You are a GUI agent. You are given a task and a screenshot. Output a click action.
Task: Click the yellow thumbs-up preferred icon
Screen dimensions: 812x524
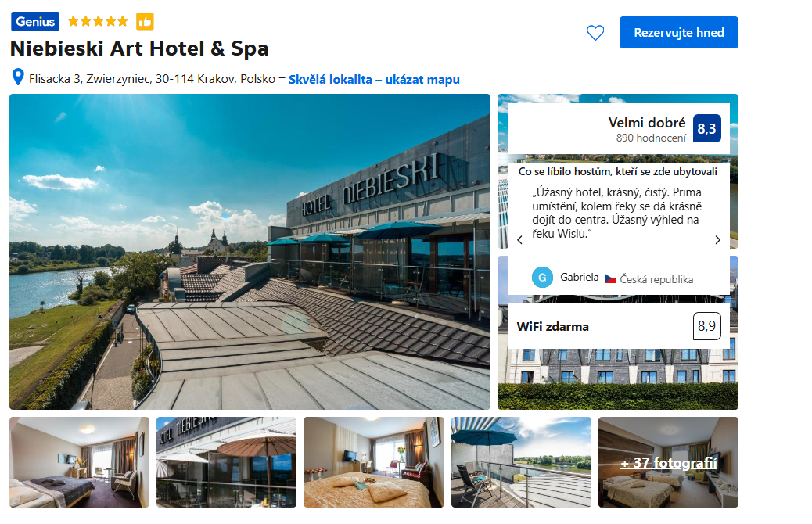[145, 21]
